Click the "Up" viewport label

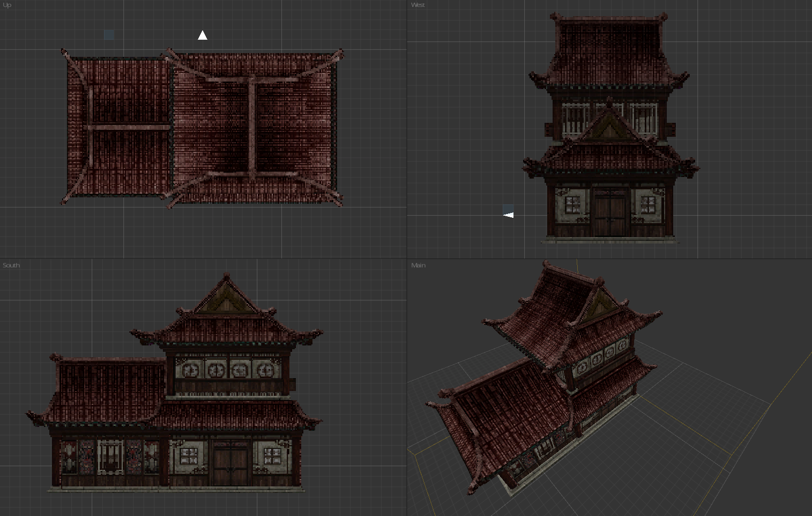point(6,5)
